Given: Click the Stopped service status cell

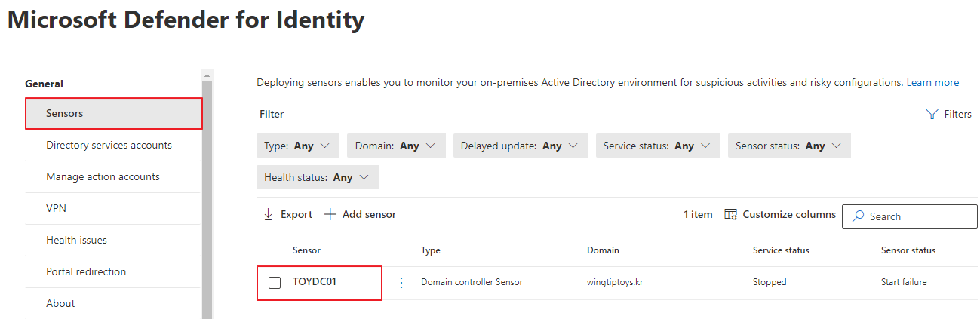Looking at the screenshot, I should 770,282.
